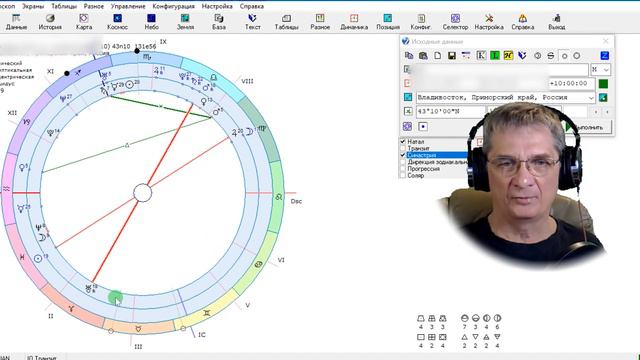Click the time zone field +10:00:00
Viewport: 640px width, 360px height.
[x=571, y=83]
